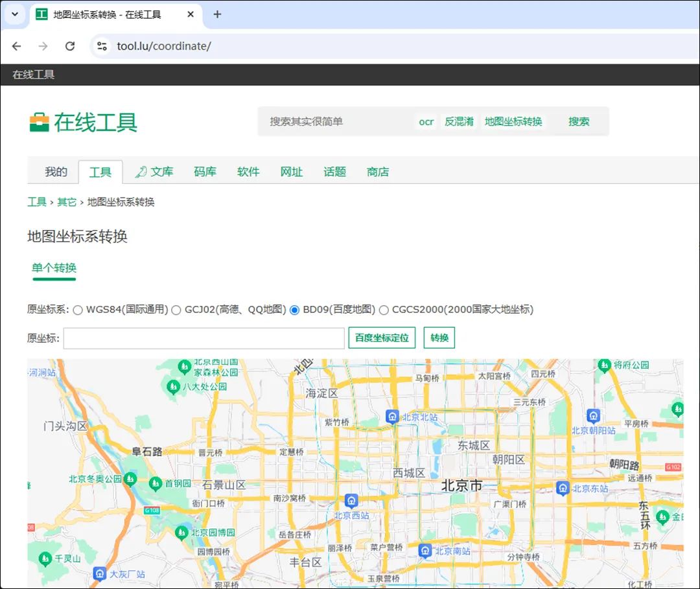Open a new browser tab

tap(217, 14)
